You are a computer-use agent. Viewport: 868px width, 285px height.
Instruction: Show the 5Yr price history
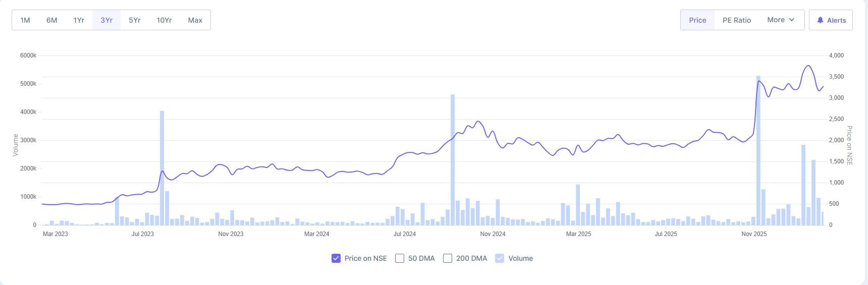tap(134, 20)
